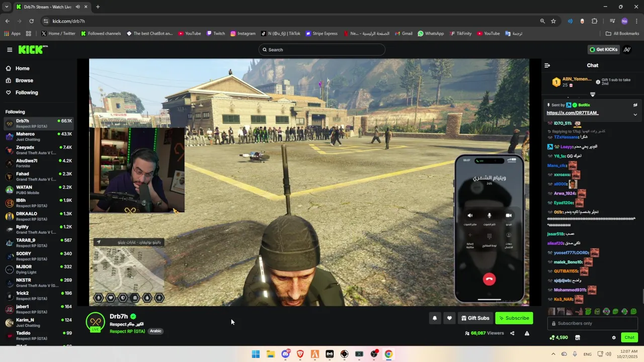Open the All Bookmarks folder
The image size is (644, 362).
tap(622, 34)
